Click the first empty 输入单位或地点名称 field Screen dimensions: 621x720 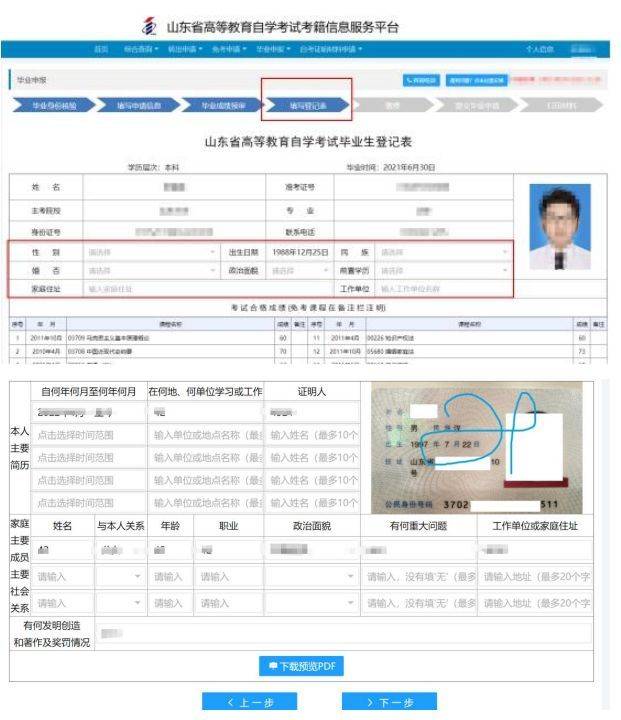[206, 435]
